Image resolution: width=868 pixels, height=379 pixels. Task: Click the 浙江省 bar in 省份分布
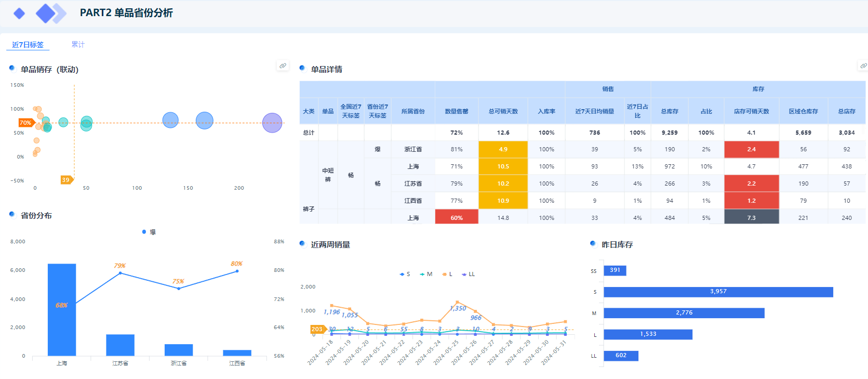pyautogui.click(x=179, y=350)
